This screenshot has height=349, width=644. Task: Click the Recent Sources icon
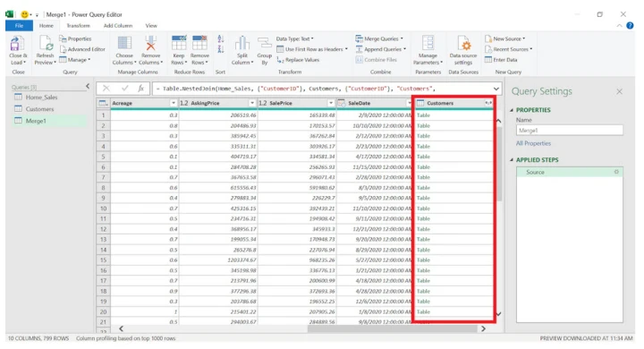(488, 49)
